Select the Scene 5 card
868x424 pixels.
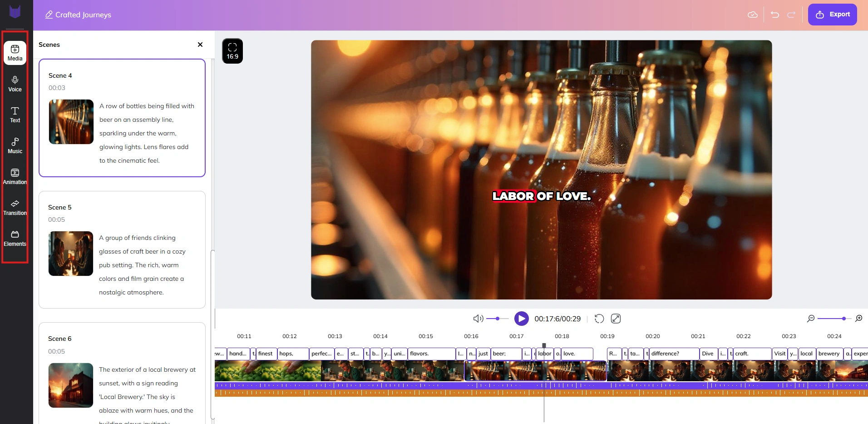tap(122, 249)
